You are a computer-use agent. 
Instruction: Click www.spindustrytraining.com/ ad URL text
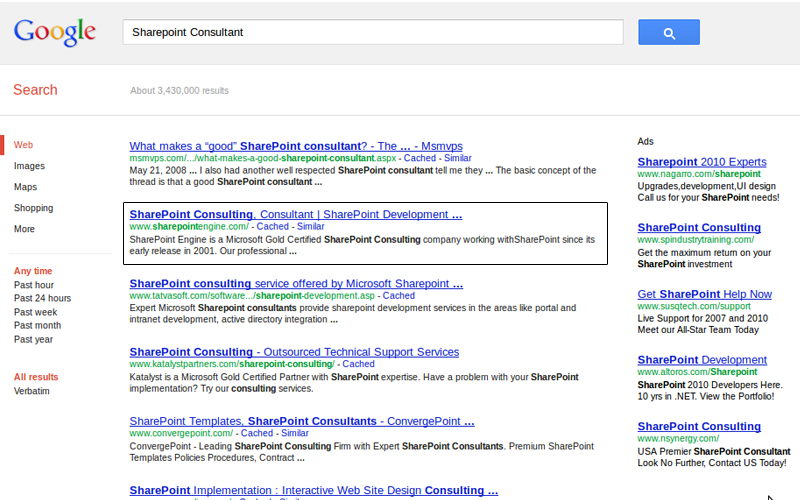695,240
